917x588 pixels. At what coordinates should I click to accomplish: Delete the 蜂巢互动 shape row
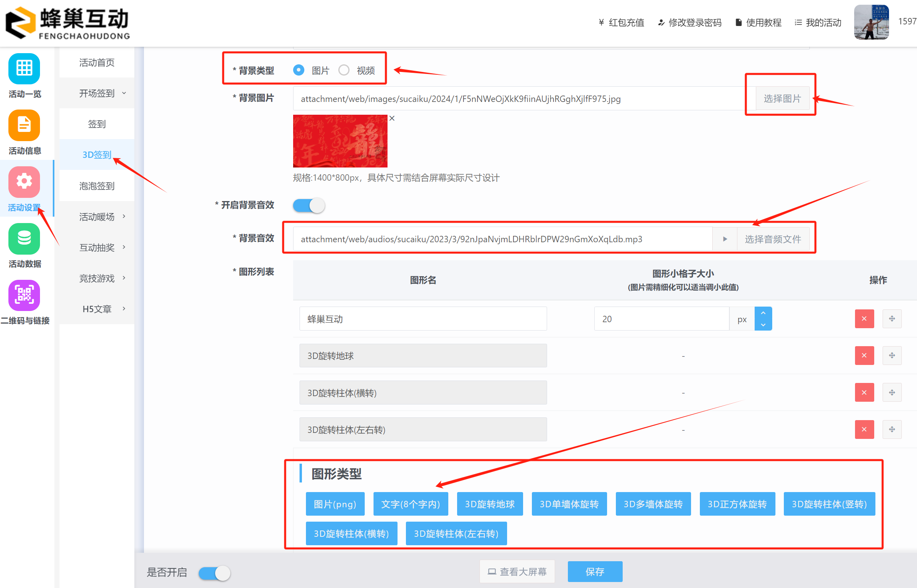[x=864, y=319]
